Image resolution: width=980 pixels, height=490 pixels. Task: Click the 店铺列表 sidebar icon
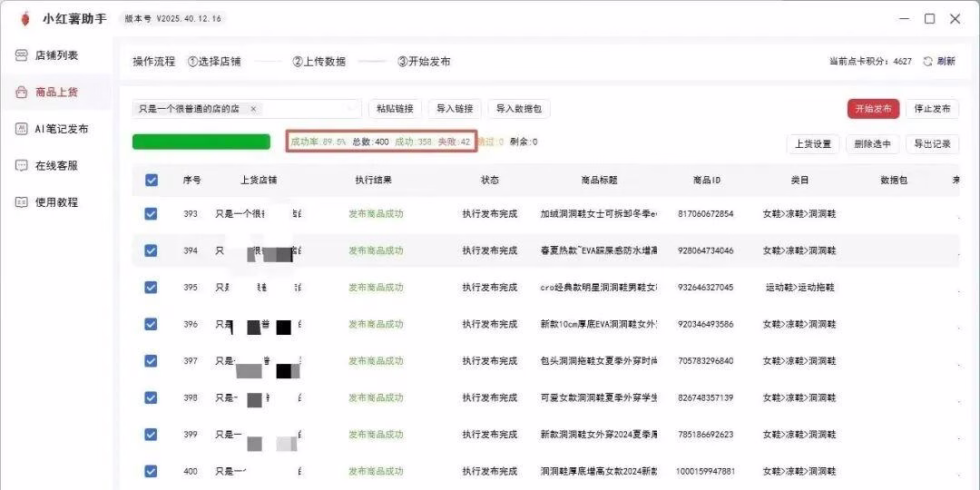click(22, 55)
